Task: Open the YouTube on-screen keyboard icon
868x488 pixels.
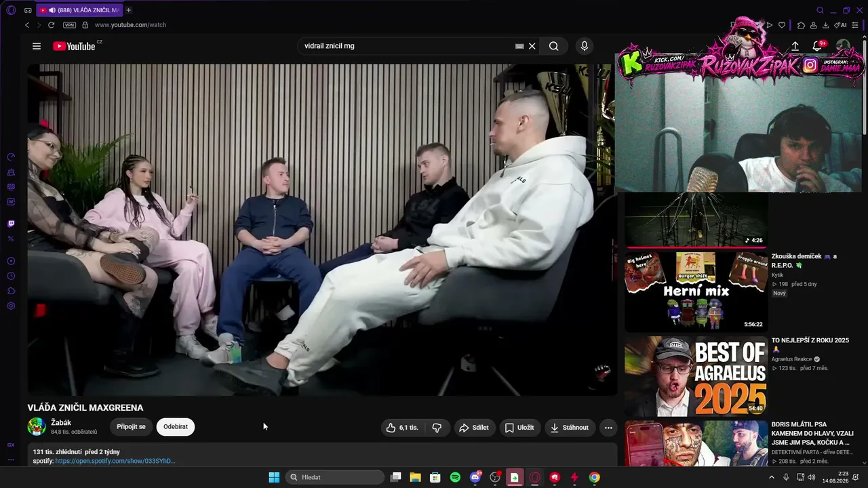Action: coord(519,46)
